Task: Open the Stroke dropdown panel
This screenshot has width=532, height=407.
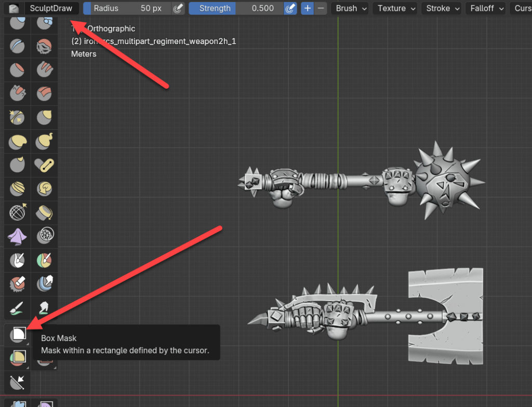Action: pyautogui.click(x=443, y=8)
